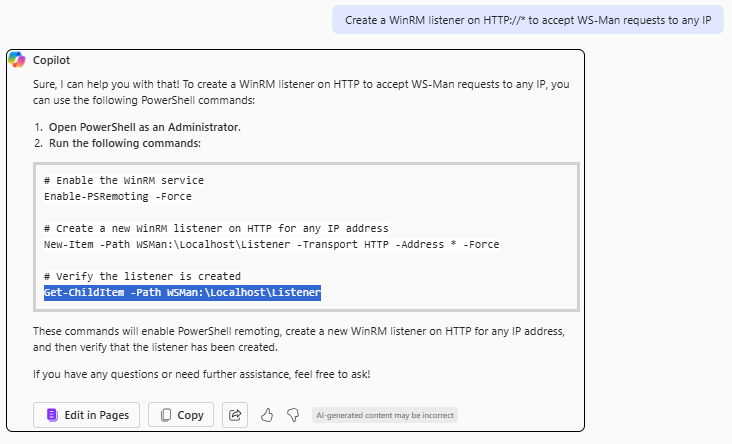Give the response a thumbs down
The height and width of the screenshot is (444, 732).
(x=293, y=415)
